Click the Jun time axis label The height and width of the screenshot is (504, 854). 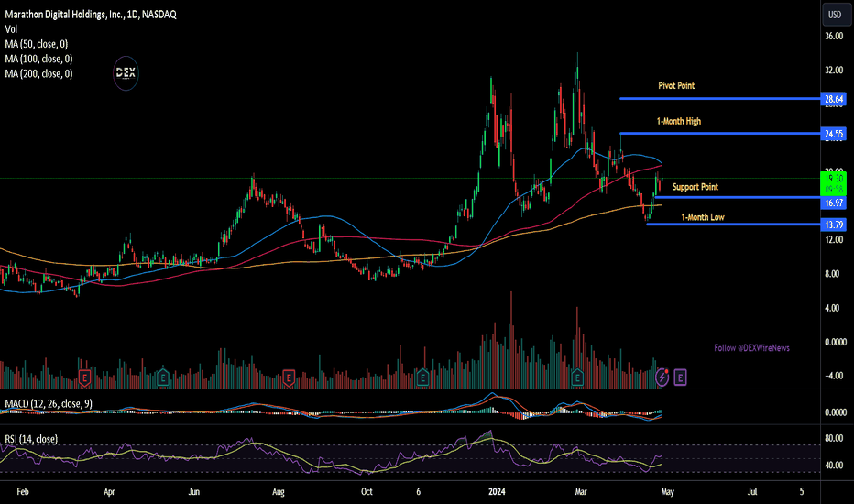pos(194,491)
